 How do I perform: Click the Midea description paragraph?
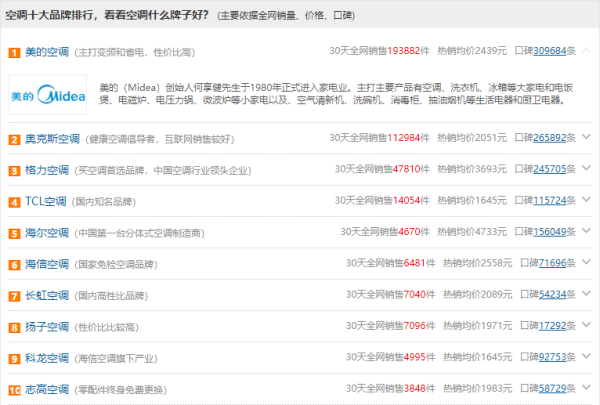click(336, 94)
